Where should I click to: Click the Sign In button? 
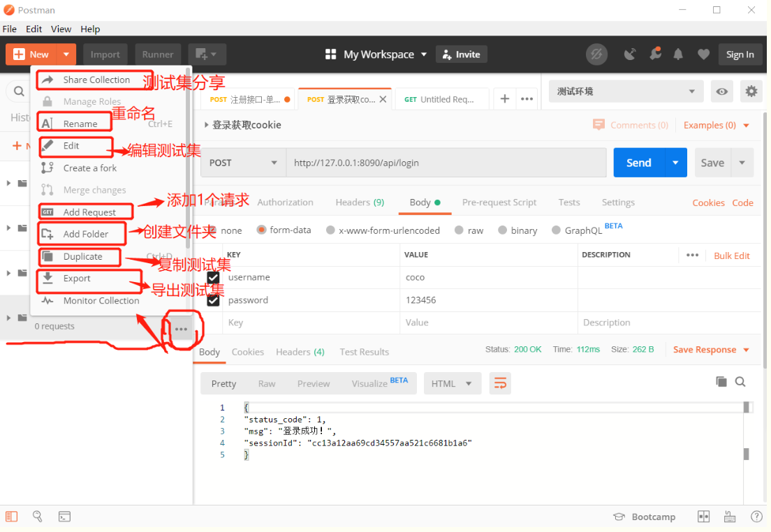tap(740, 54)
